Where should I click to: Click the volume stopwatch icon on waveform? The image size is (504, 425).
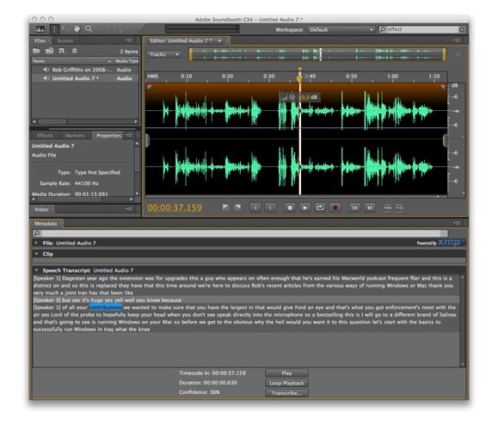click(292, 96)
